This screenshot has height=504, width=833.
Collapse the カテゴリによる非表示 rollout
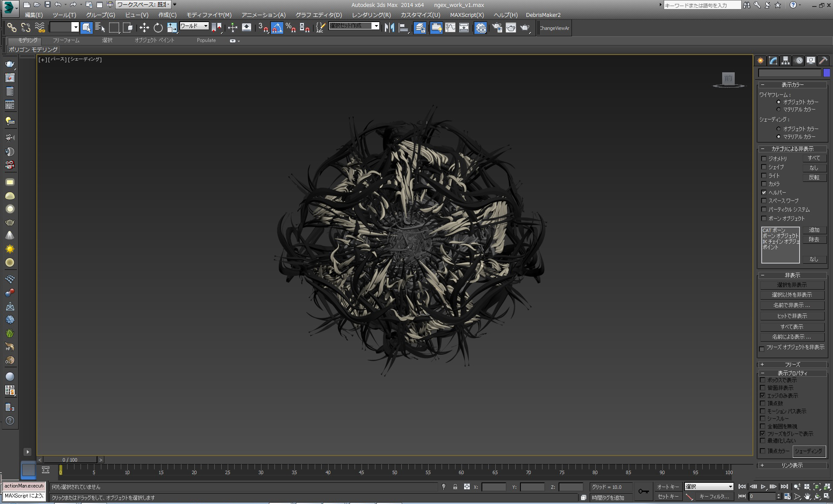coord(793,149)
